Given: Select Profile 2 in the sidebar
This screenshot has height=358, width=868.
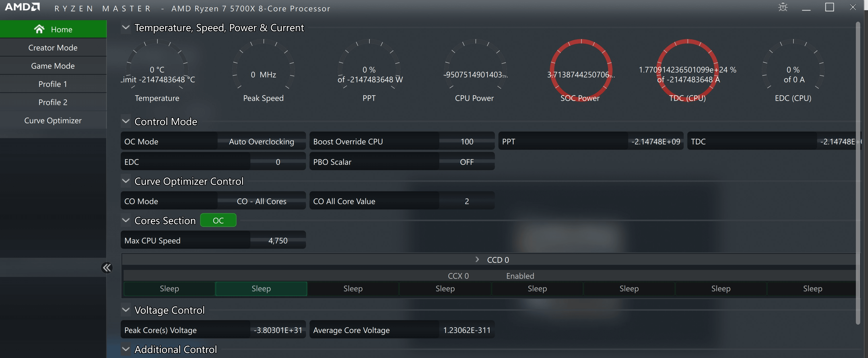Looking at the screenshot, I should 53,102.
